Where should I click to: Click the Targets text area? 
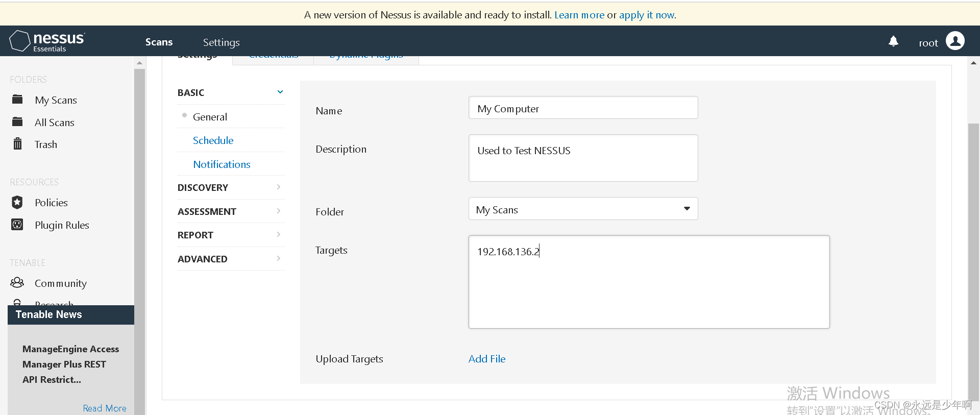(x=649, y=282)
